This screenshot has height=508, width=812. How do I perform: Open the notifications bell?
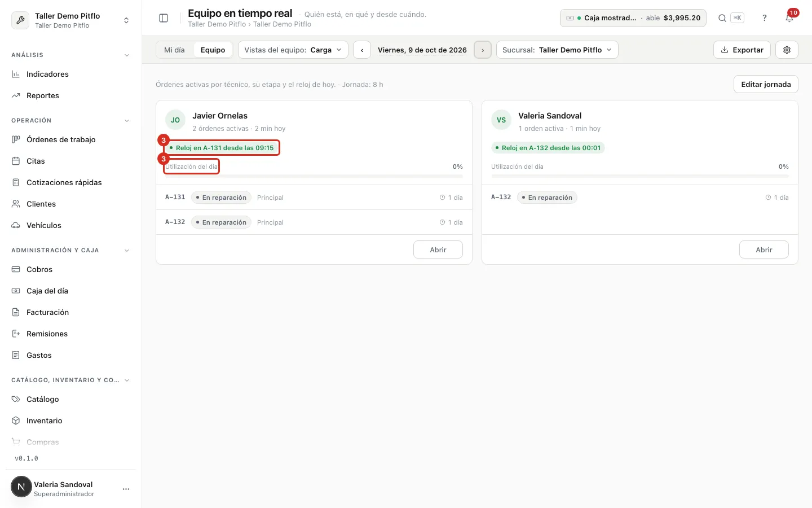coord(789,18)
